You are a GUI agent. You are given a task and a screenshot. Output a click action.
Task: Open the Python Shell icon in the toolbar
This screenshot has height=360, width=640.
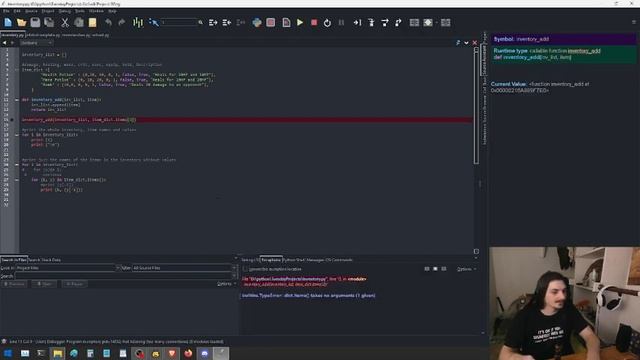tap(257, 22)
